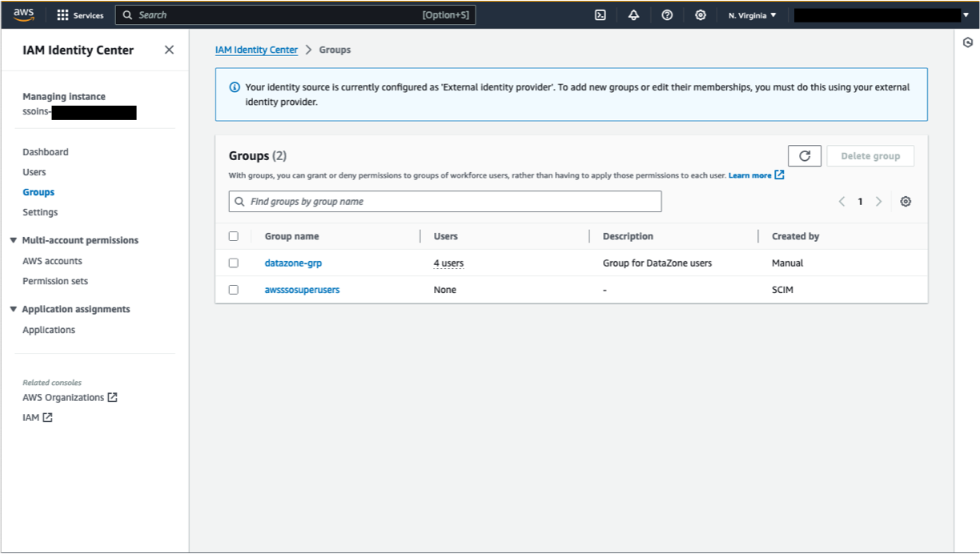Open the account menu dropdown arrow
The height and width of the screenshot is (554, 980).
pos(966,15)
